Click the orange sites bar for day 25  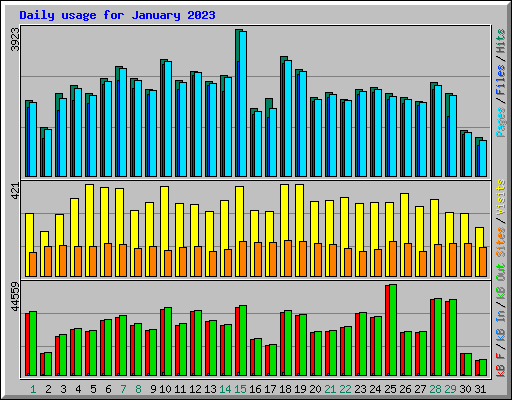[x=393, y=259]
